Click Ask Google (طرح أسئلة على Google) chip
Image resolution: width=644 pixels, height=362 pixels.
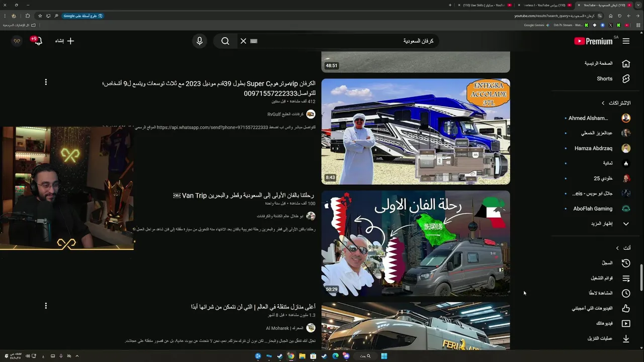tap(83, 16)
